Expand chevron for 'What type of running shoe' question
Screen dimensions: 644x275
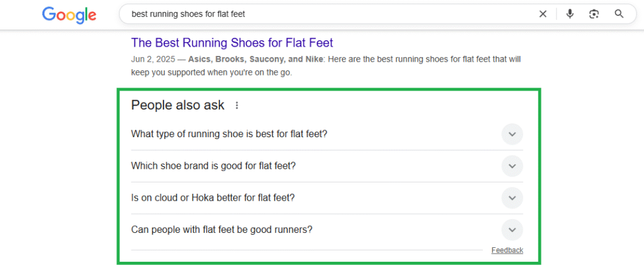click(x=512, y=134)
